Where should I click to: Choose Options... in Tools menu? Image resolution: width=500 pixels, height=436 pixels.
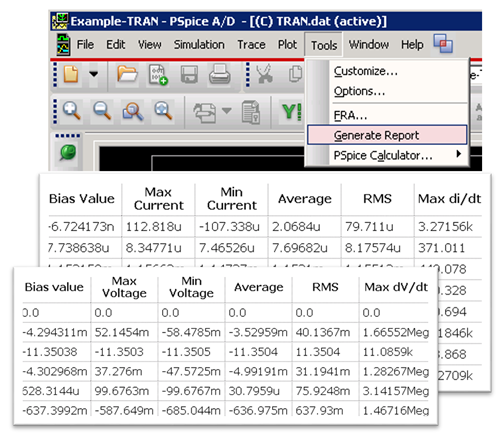387,91
